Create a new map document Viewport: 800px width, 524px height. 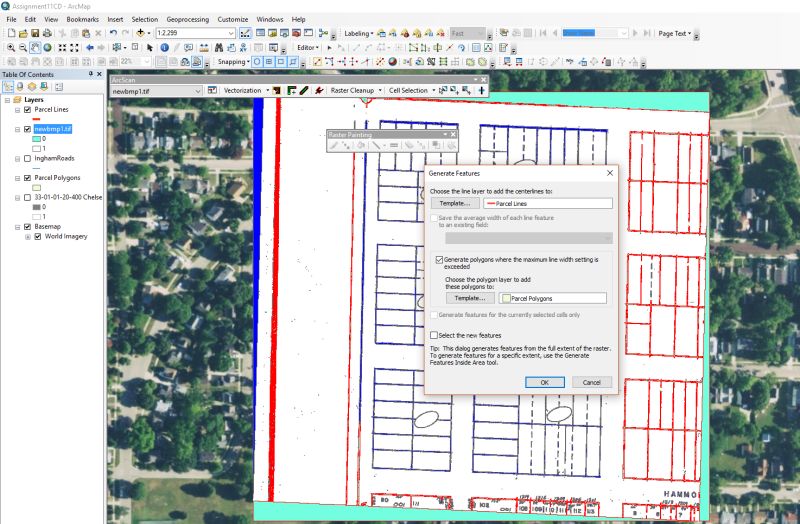click(x=11, y=33)
